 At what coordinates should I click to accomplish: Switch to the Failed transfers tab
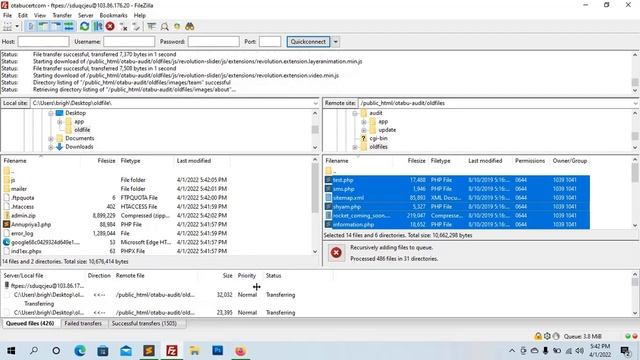pos(83,323)
